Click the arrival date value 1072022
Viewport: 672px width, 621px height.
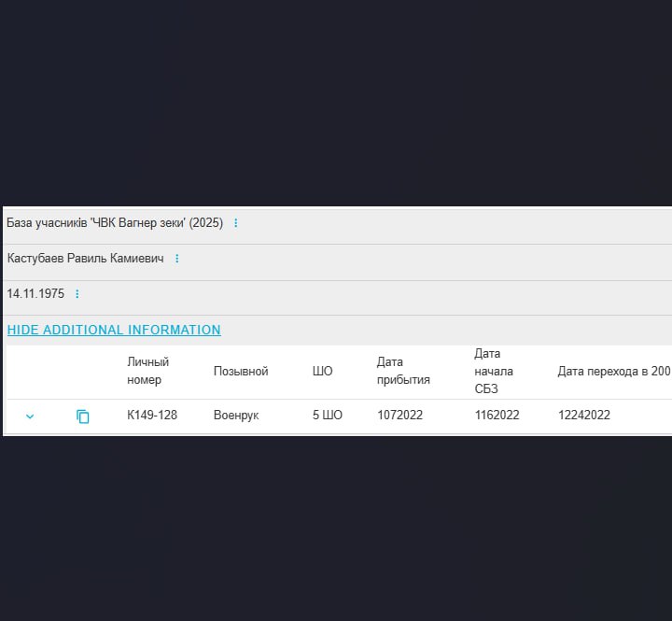click(399, 415)
